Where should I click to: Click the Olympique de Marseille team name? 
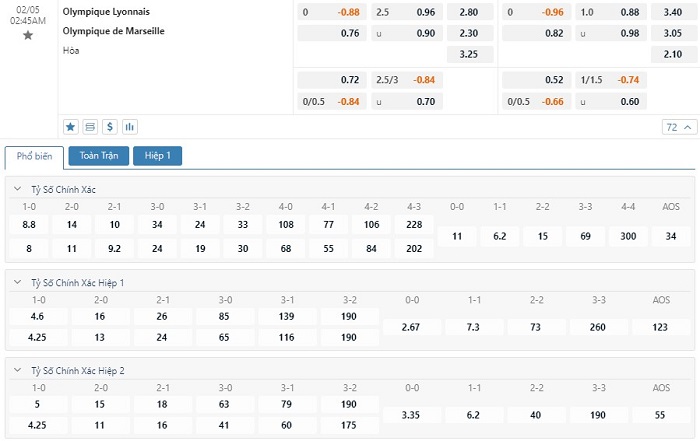[113, 31]
